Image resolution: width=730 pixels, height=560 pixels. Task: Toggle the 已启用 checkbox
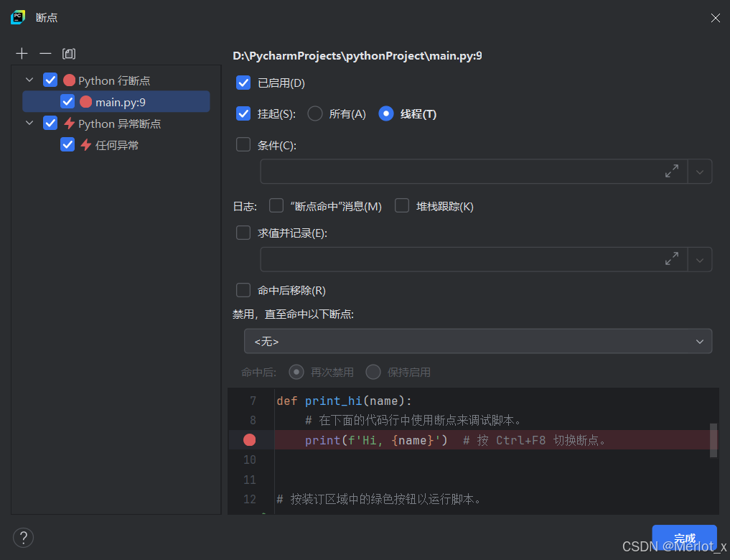coord(243,83)
